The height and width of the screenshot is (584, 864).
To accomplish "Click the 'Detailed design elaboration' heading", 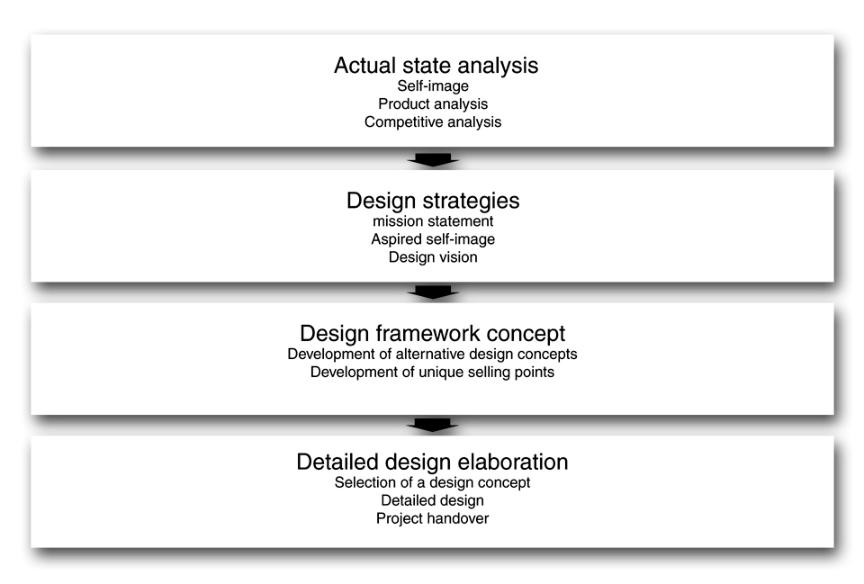I will pos(433,462).
